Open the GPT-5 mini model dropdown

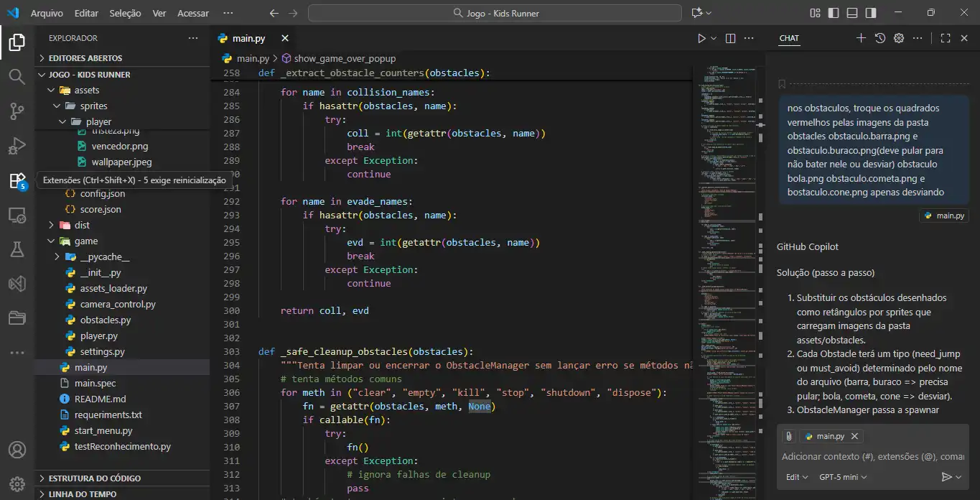click(x=843, y=477)
